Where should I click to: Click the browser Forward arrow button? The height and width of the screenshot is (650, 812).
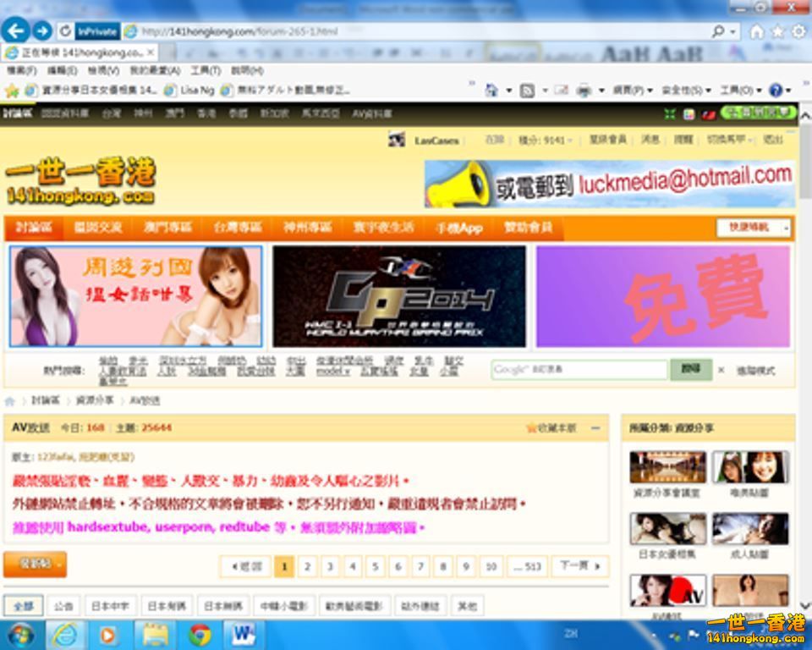coord(42,31)
